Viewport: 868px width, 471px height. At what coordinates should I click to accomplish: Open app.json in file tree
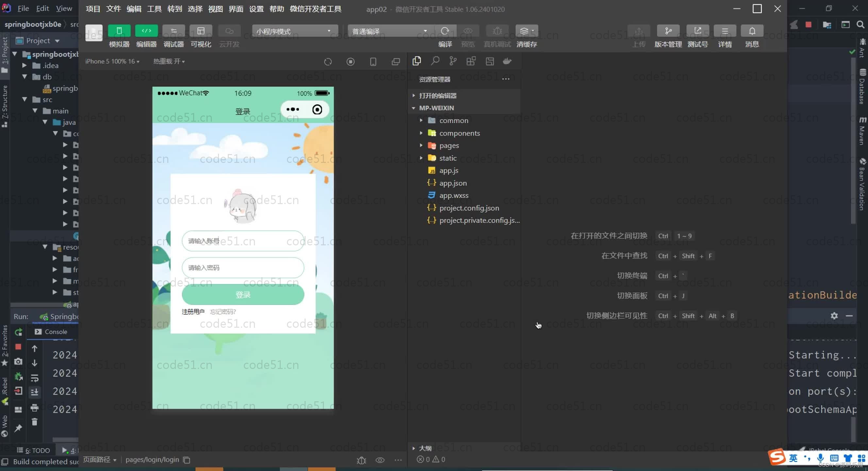[x=453, y=183]
